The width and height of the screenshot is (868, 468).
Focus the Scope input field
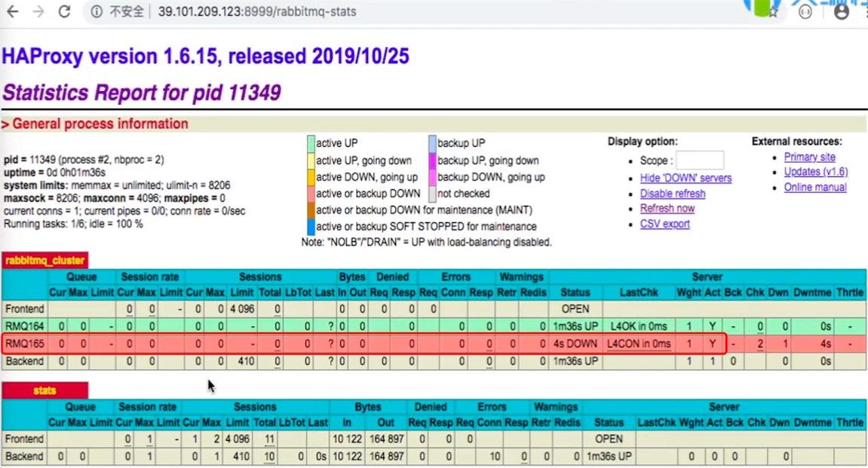(x=700, y=161)
